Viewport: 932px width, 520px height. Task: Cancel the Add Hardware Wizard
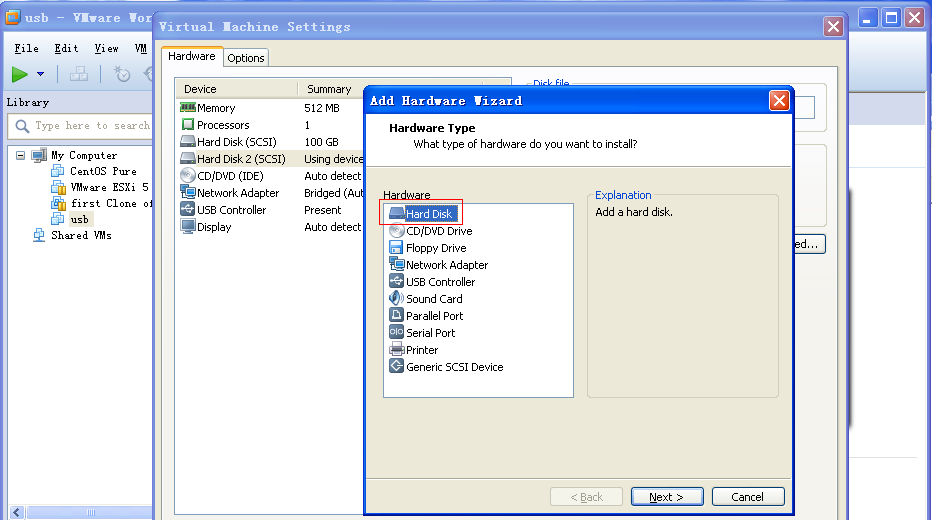click(x=747, y=497)
